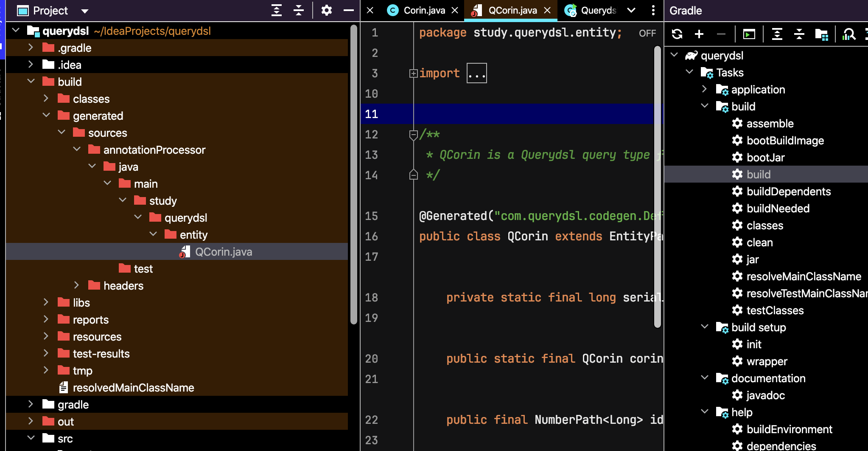Image resolution: width=868 pixels, height=451 pixels.
Task: Run the bootJar Gradle task
Action: [x=766, y=158]
